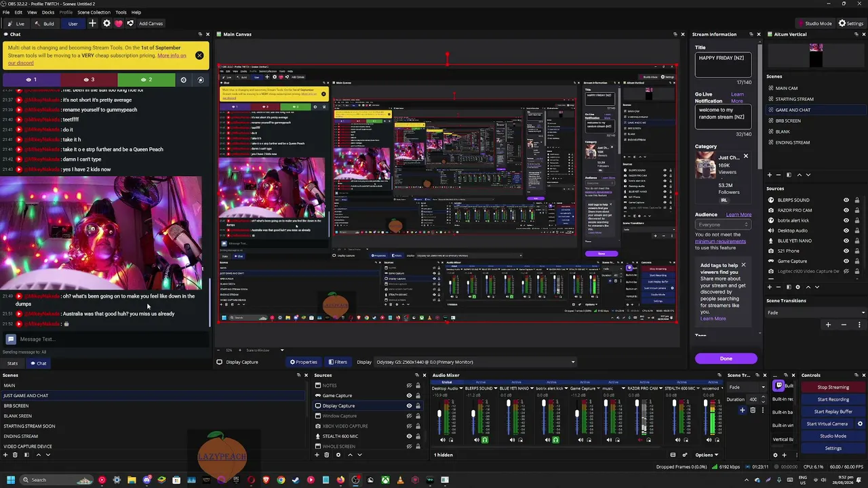The width and height of the screenshot is (868, 488).
Task: Open the minimum requirements link
Action: click(x=720, y=241)
